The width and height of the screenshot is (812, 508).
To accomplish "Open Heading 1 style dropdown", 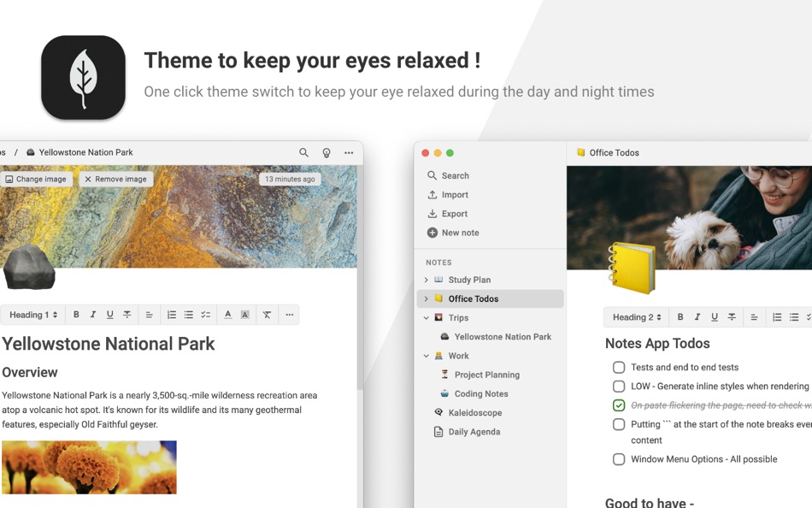I will pos(33,315).
